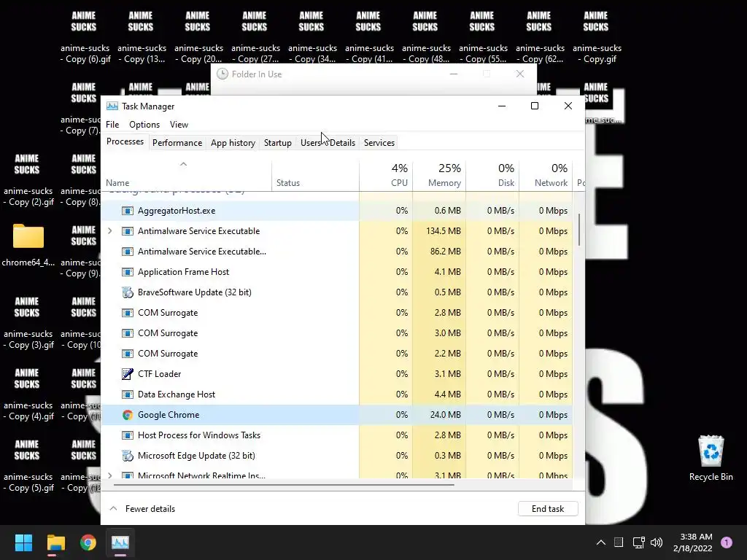The height and width of the screenshot is (560, 747).
Task: Click the End task button
Action: point(548,508)
